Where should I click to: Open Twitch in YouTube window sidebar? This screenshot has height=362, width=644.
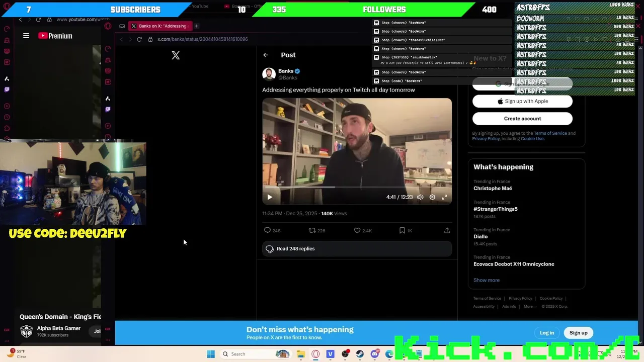(7, 89)
